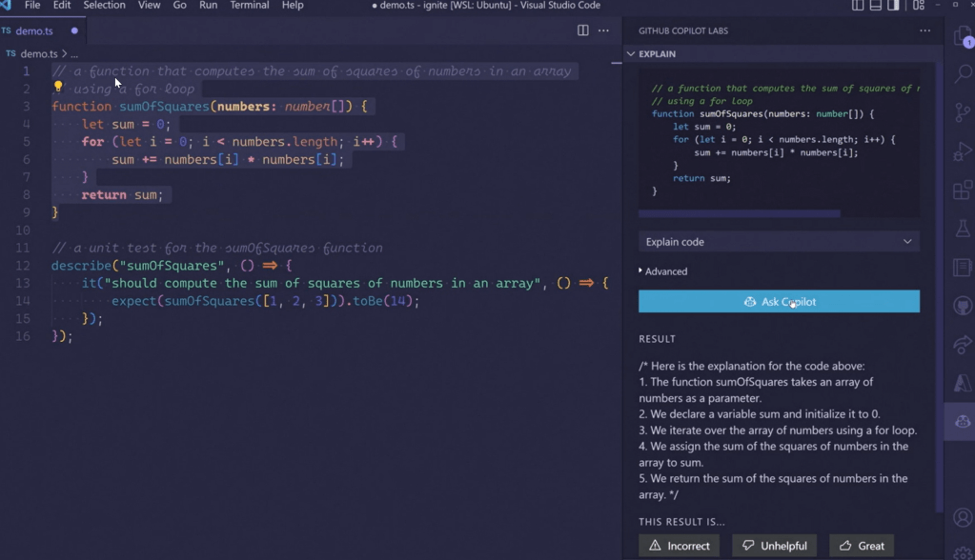Mark result as Incorrect
Viewport: 975px width, 560px height.
coord(680,546)
